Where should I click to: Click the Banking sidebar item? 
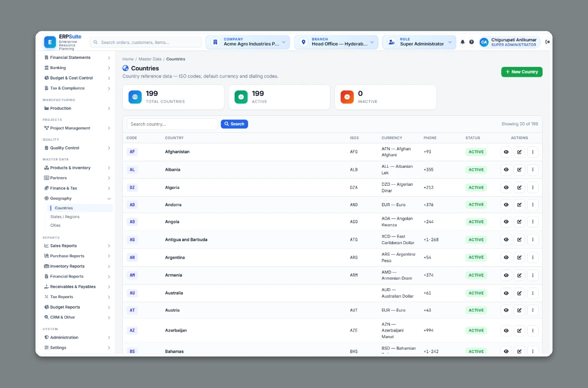click(x=78, y=68)
